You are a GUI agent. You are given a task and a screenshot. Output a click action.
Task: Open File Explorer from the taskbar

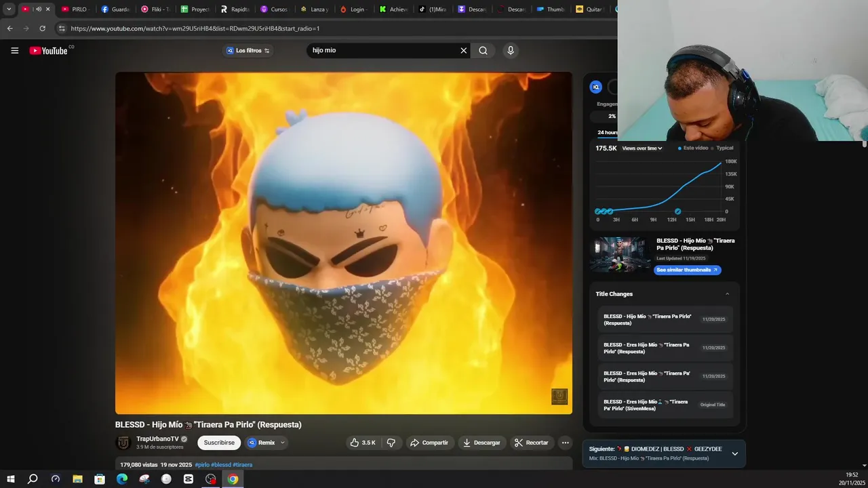pyautogui.click(x=77, y=479)
